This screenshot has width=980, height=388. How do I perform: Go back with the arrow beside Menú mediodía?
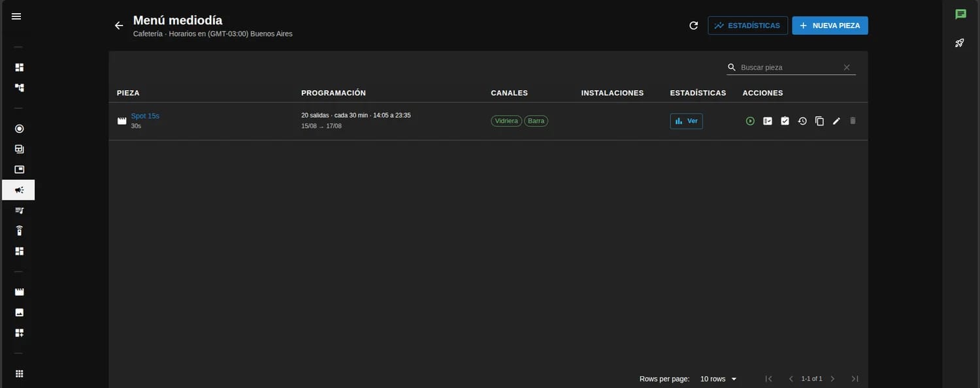(119, 25)
